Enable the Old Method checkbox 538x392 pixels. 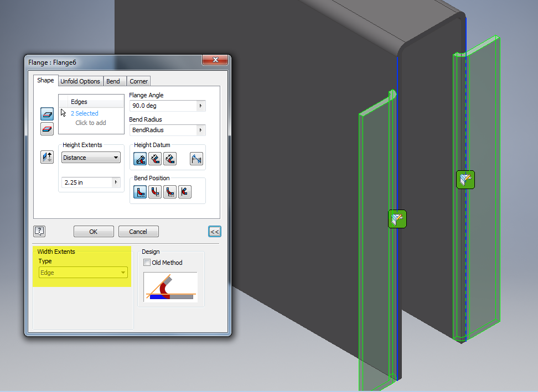pyautogui.click(x=147, y=263)
